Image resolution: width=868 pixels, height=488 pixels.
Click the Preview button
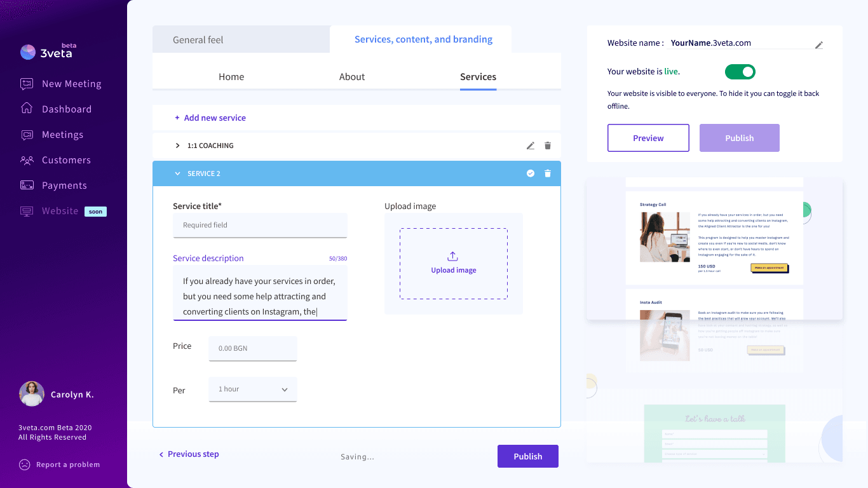tap(648, 138)
